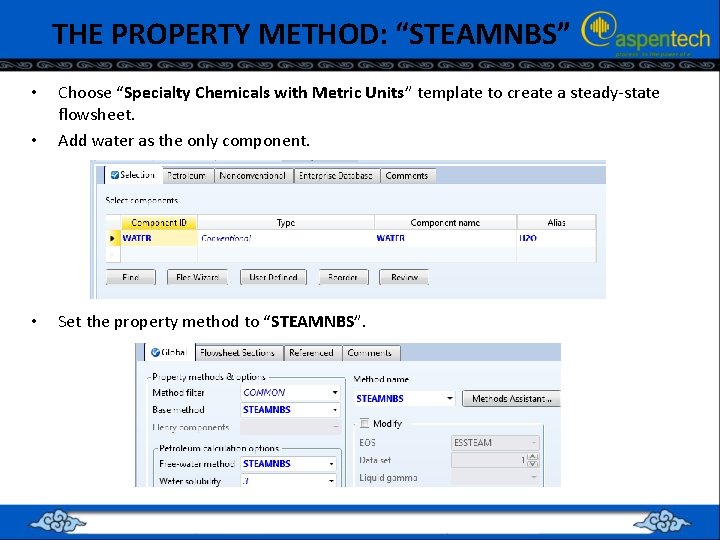Switch to the Petroleum tab
The image size is (720, 540).
point(188,176)
